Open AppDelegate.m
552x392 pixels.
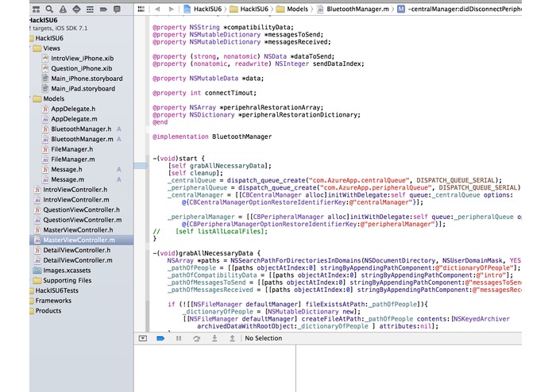coord(70,119)
